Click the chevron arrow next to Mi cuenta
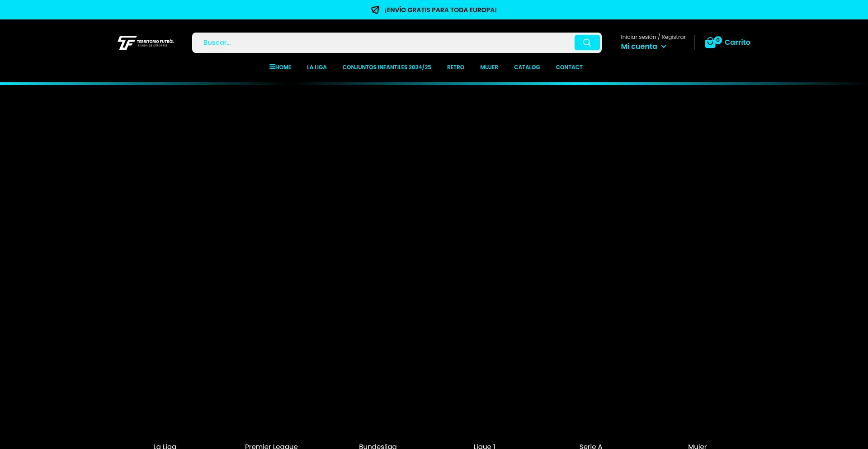 [664, 47]
